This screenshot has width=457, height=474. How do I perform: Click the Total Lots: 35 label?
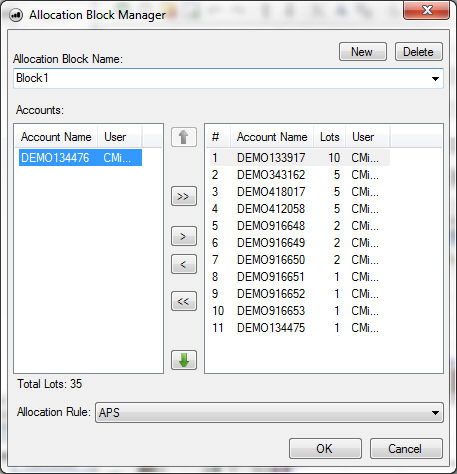coord(49,384)
